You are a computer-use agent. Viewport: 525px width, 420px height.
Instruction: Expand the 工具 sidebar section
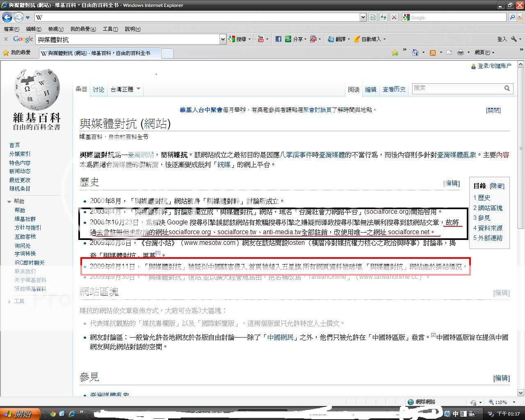tap(9, 301)
